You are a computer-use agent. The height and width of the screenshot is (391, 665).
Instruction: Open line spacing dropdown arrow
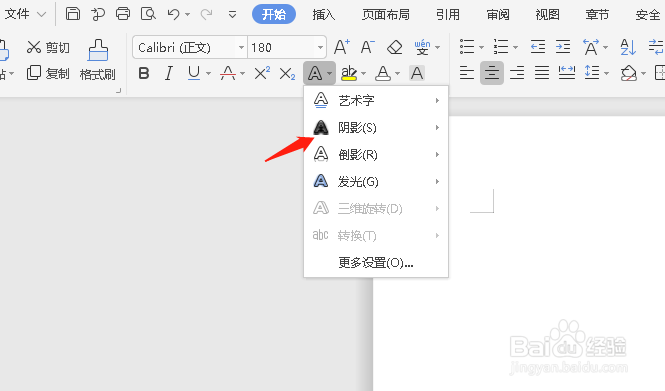pyautogui.click(x=606, y=73)
